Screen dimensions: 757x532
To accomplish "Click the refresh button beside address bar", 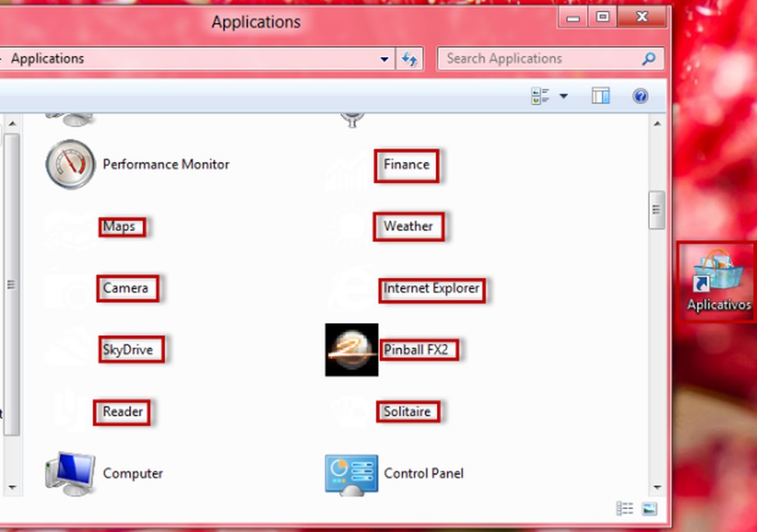I will (x=409, y=59).
